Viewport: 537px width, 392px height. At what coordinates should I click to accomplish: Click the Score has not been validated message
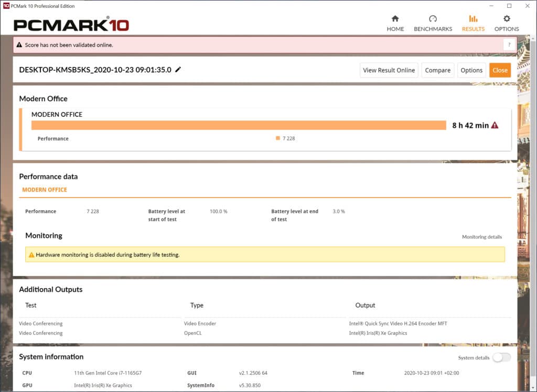69,45
